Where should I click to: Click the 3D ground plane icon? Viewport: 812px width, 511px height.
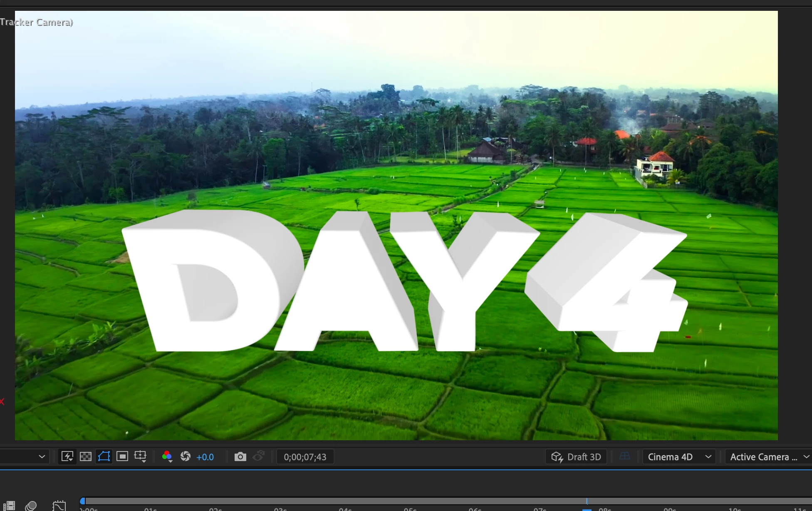pyautogui.click(x=625, y=456)
